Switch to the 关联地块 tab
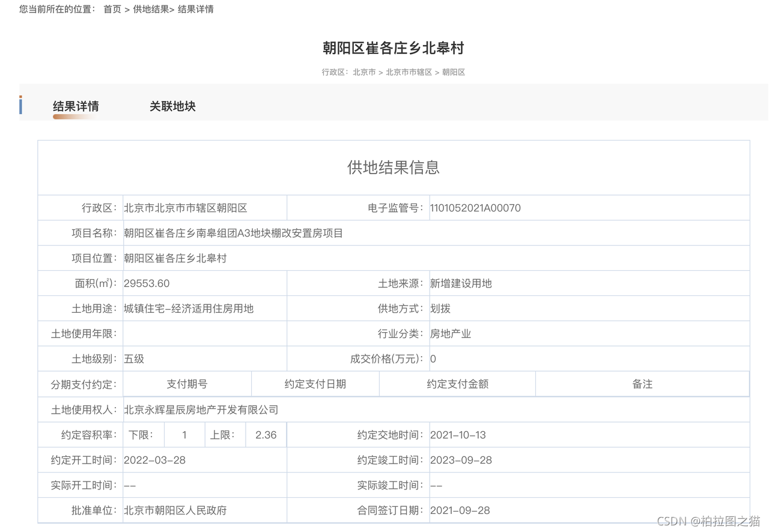This screenshot has width=769, height=532. tap(172, 106)
